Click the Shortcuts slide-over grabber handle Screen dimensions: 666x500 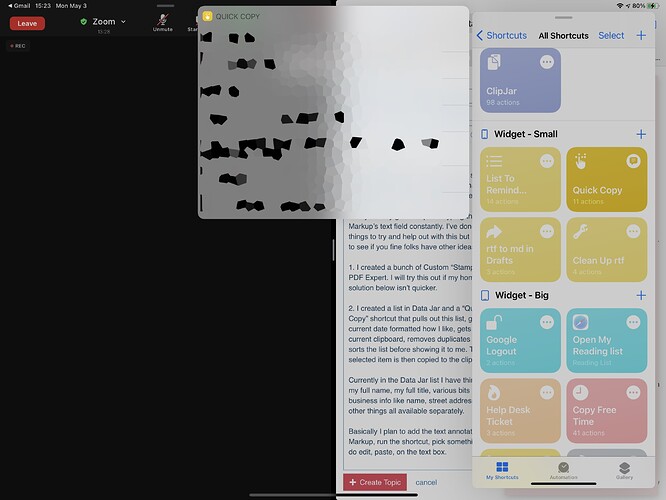(x=564, y=18)
